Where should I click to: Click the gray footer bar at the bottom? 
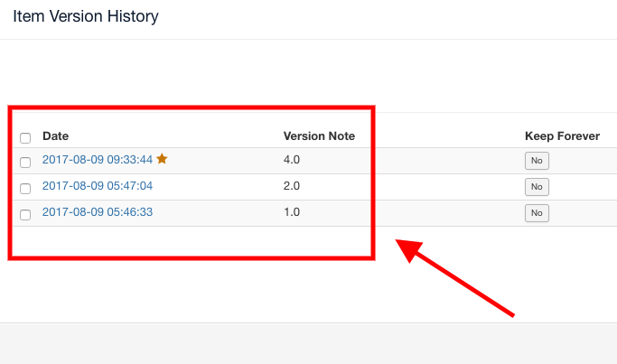coord(308,344)
